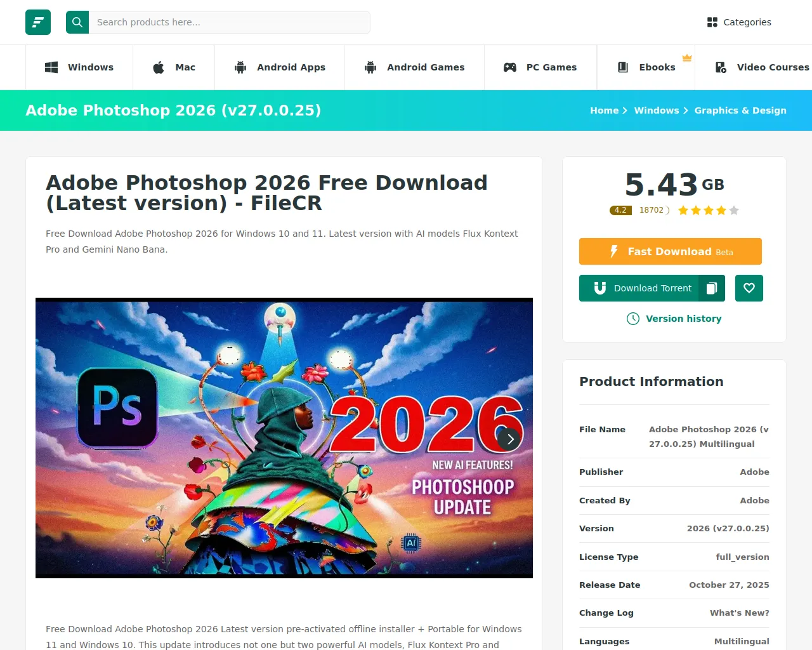
Task: Click the Fast Download button
Action: pos(671,251)
